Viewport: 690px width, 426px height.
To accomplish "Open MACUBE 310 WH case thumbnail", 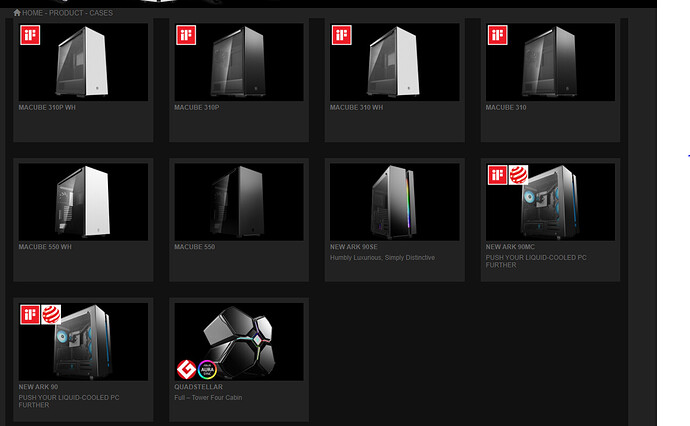I will click(395, 62).
